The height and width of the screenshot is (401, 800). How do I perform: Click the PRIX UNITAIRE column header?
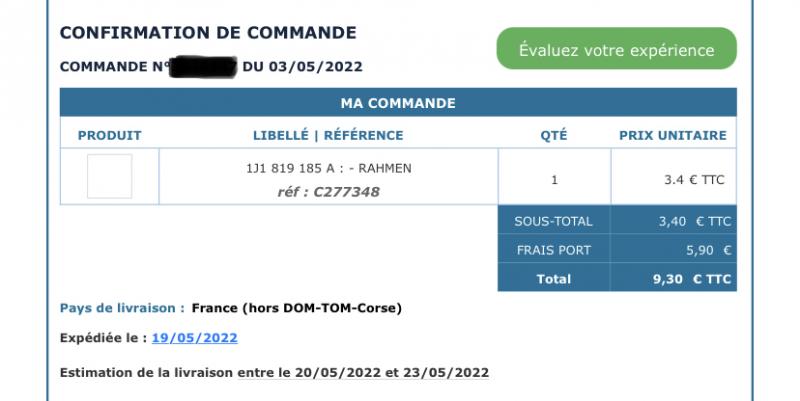(673, 135)
